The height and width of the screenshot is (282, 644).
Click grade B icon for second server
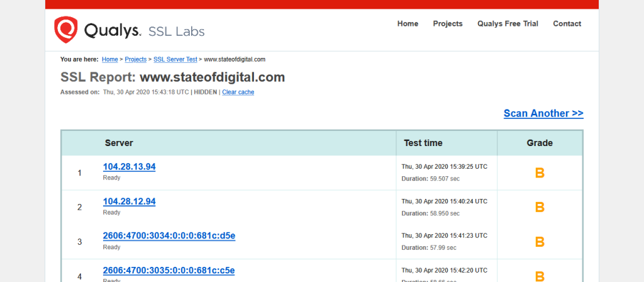point(539,207)
